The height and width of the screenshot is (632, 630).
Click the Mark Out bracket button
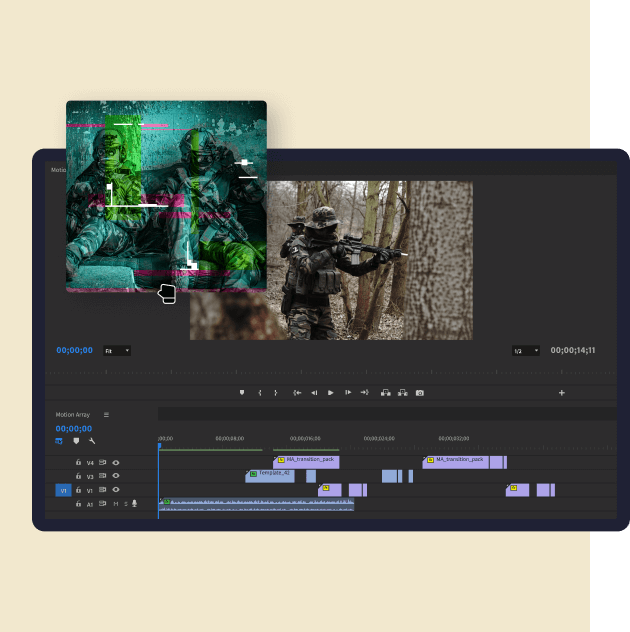click(276, 393)
